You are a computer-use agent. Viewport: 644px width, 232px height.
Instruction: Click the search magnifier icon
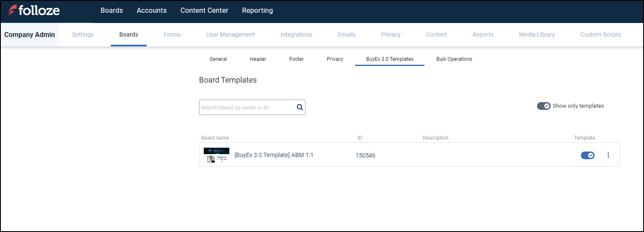[300, 107]
